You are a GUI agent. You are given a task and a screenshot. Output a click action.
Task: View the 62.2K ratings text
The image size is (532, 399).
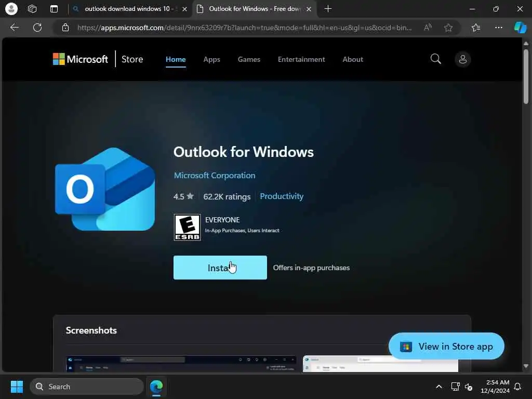click(227, 196)
